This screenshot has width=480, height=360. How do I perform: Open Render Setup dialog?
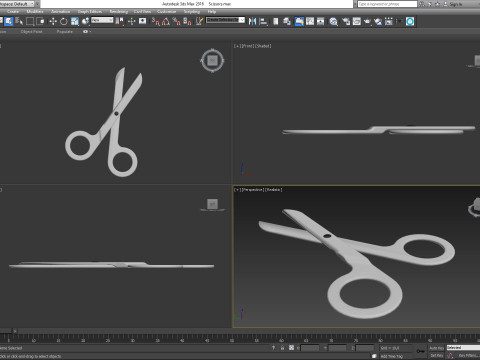point(346,22)
